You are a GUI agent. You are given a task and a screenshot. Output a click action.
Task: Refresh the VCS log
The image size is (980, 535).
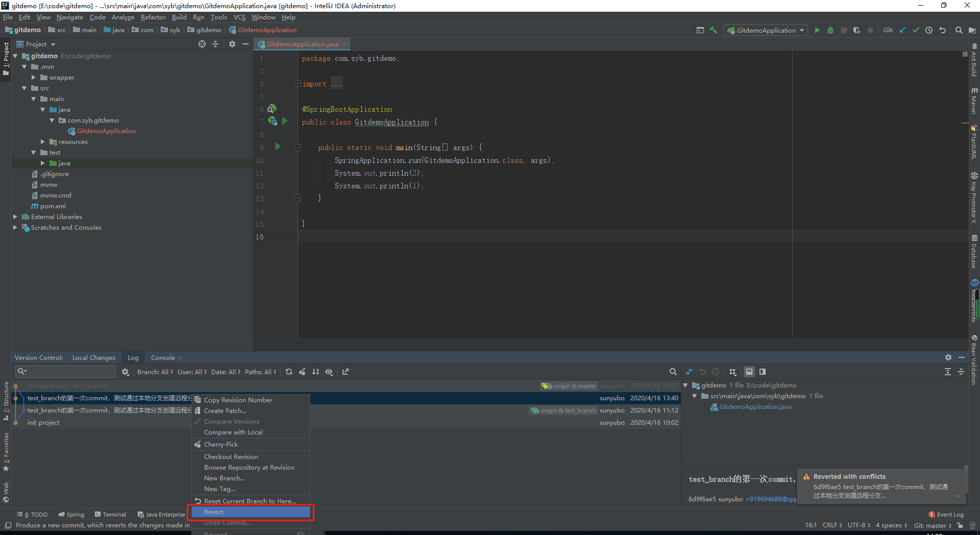289,372
